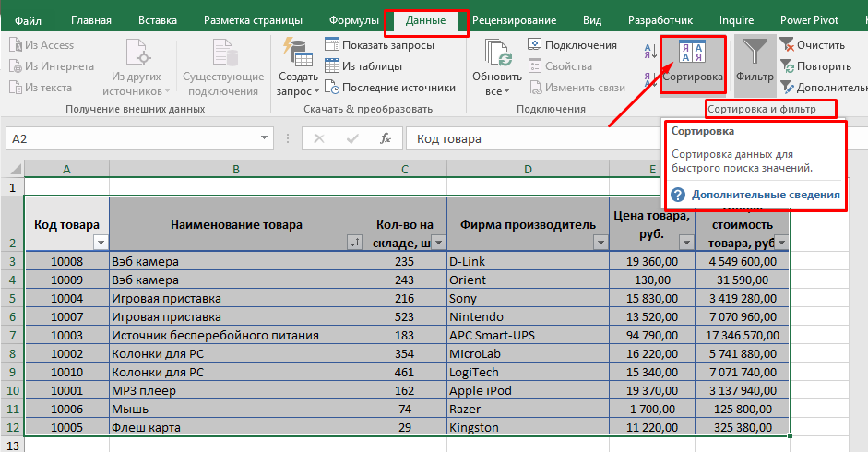The height and width of the screenshot is (452, 868).
Task: Click Изменить связи icon
Action: pyautogui.click(x=535, y=87)
